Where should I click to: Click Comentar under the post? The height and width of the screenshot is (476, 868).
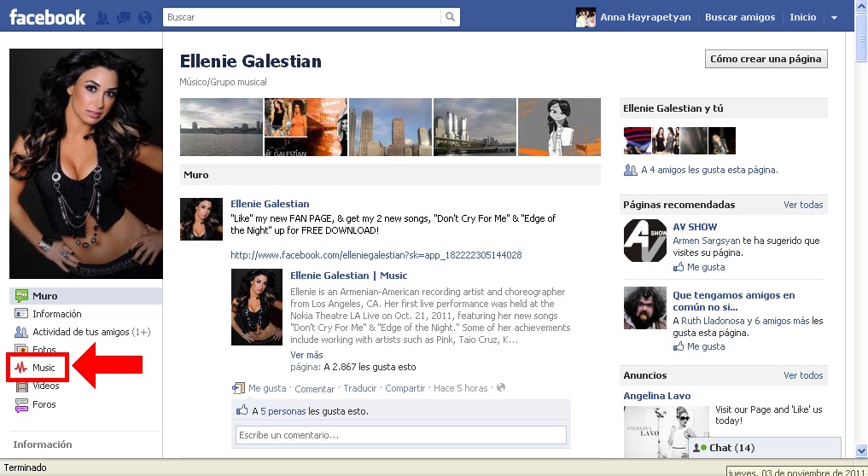click(x=314, y=388)
